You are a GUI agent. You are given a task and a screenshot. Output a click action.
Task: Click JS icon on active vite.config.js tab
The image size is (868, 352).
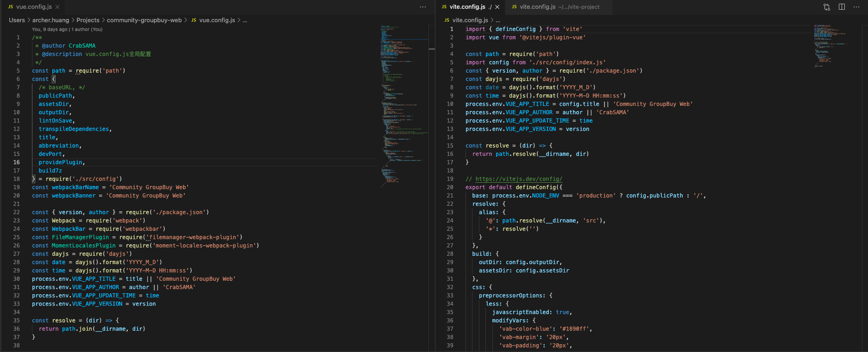pyautogui.click(x=444, y=7)
